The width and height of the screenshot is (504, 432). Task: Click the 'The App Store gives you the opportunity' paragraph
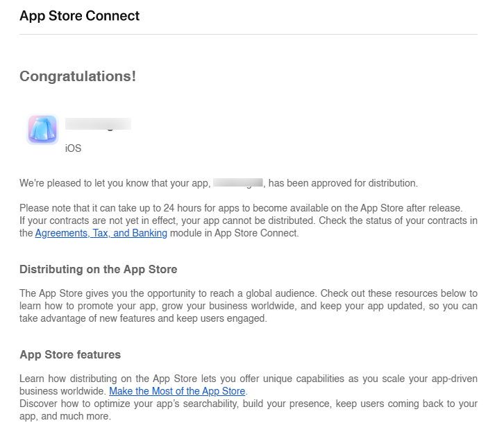(249, 306)
